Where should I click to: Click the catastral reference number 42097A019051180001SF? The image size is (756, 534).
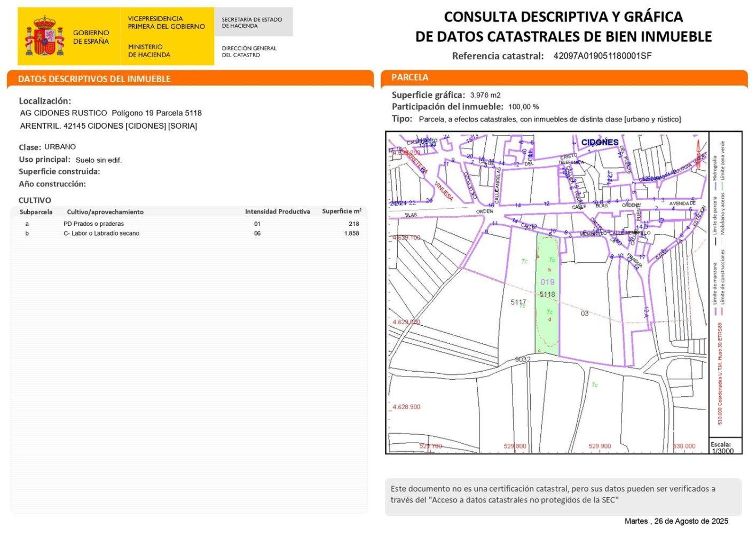[x=602, y=56]
